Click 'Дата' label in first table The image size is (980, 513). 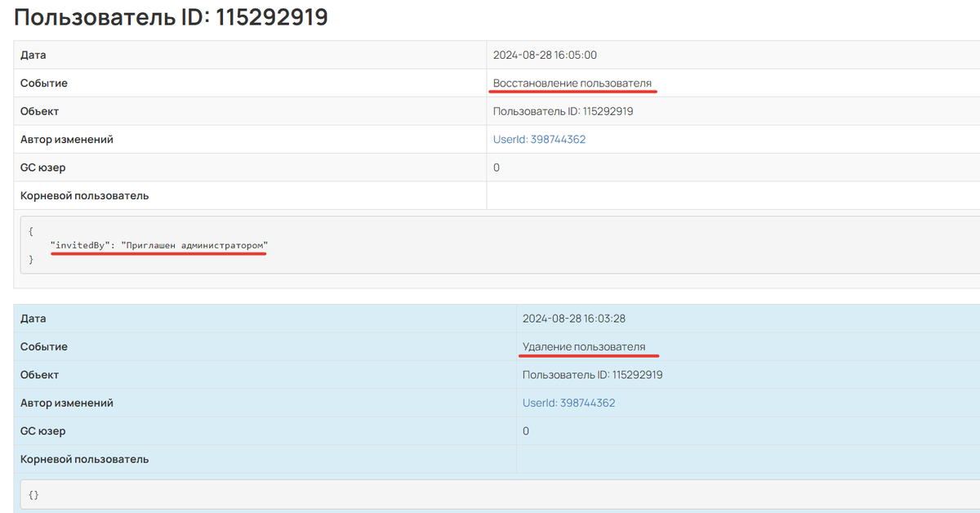[33, 56]
